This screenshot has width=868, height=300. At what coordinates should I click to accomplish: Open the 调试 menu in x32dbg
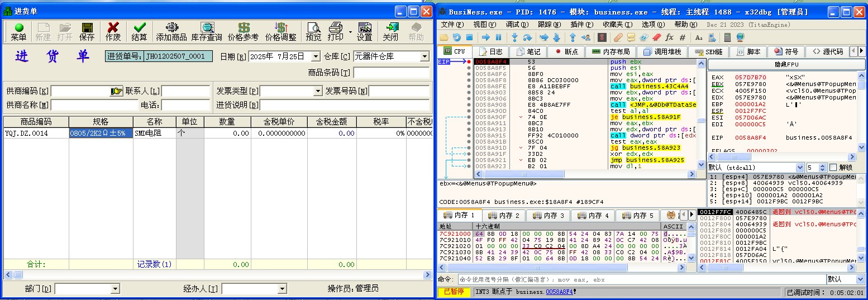point(517,25)
